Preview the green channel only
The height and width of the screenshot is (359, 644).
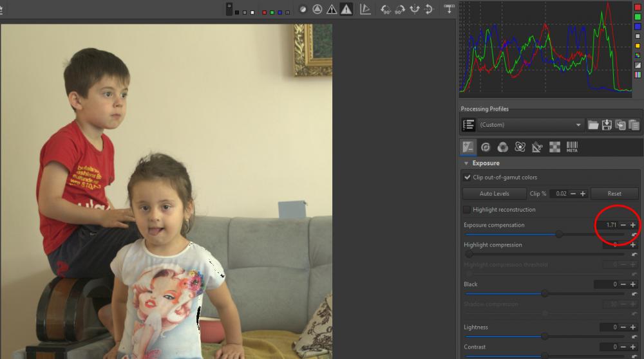[x=272, y=13]
